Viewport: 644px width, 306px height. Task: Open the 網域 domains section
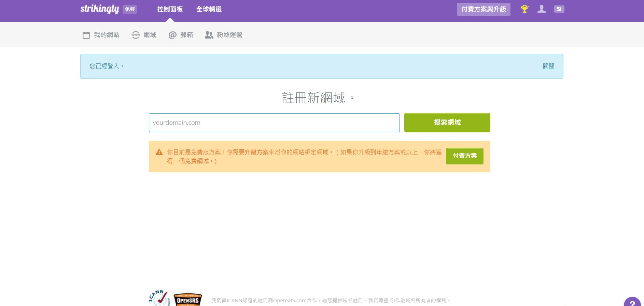[x=144, y=35]
